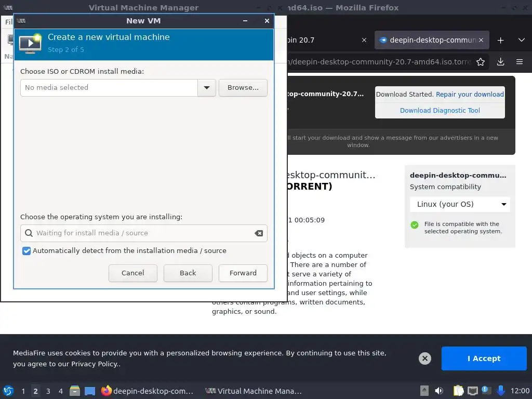Close the deepin-desktop-commun Firefox tab
The width and height of the screenshot is (532, 399).
click(x=481, y=40)
